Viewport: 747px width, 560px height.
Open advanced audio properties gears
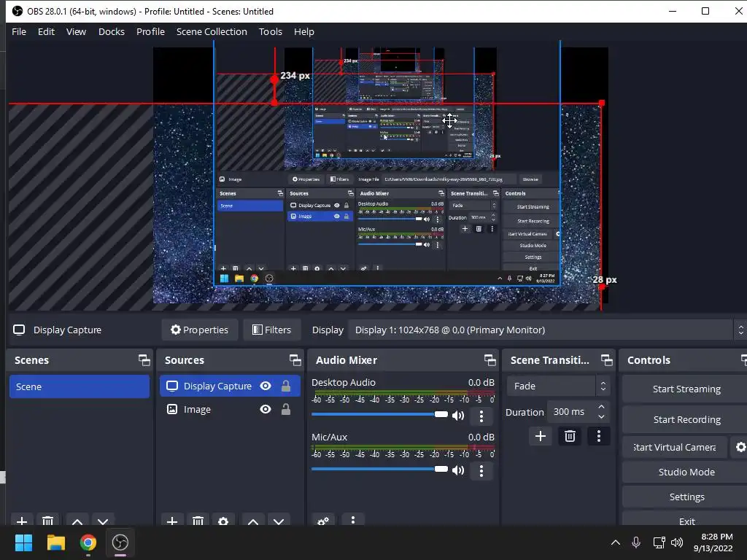point(323,520)
